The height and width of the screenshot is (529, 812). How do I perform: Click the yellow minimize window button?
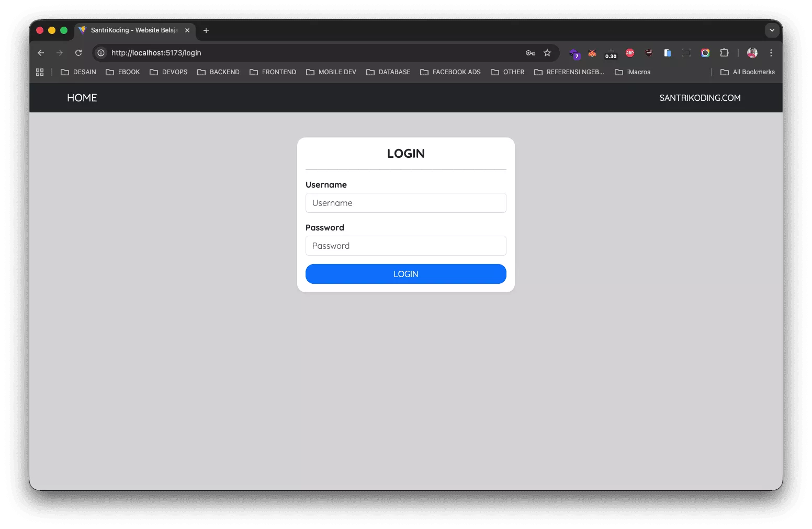[52, 30]
